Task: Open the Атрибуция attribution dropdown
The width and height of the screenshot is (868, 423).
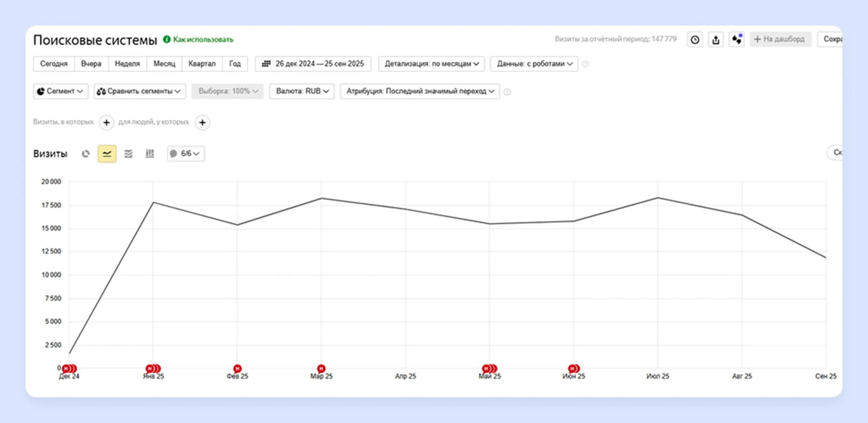Action: click(420, 91)
